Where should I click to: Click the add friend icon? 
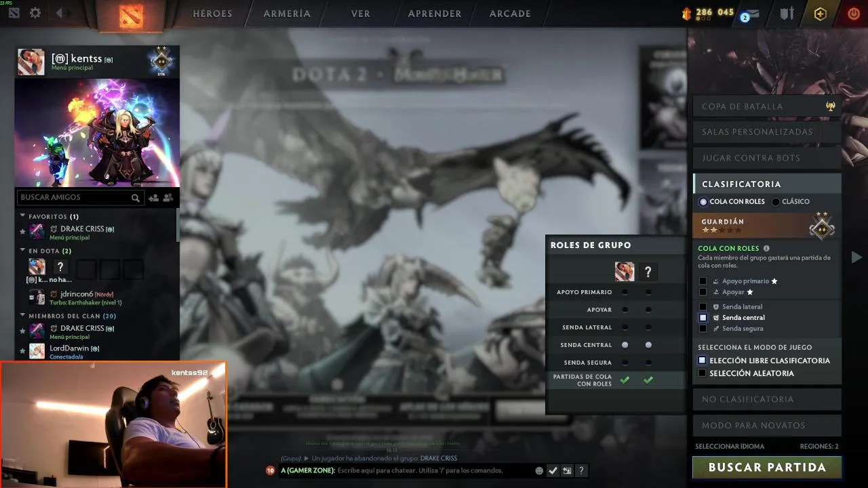pos(153,198)
